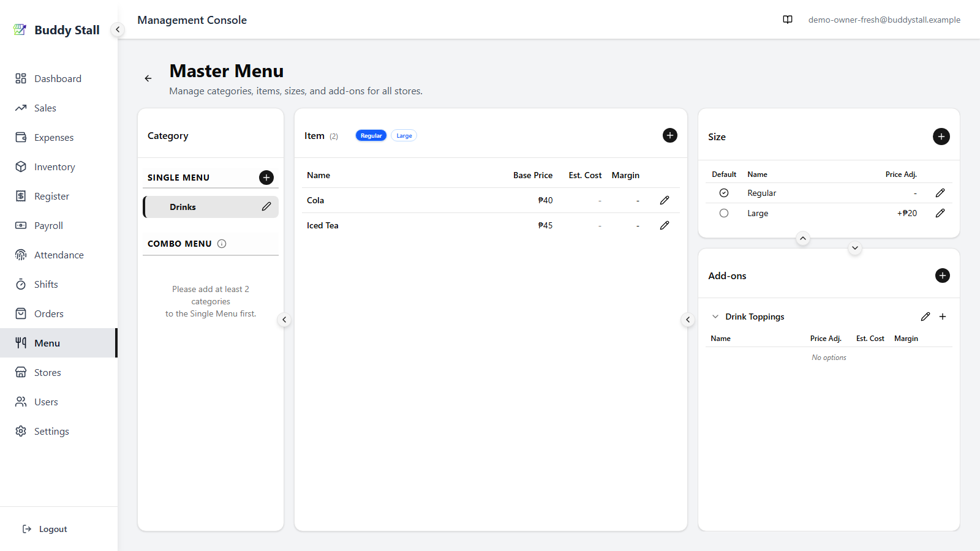980x551 pixels.
Task: Edit the Cola item
Action: pyautogui.click(x=665, y=200)
